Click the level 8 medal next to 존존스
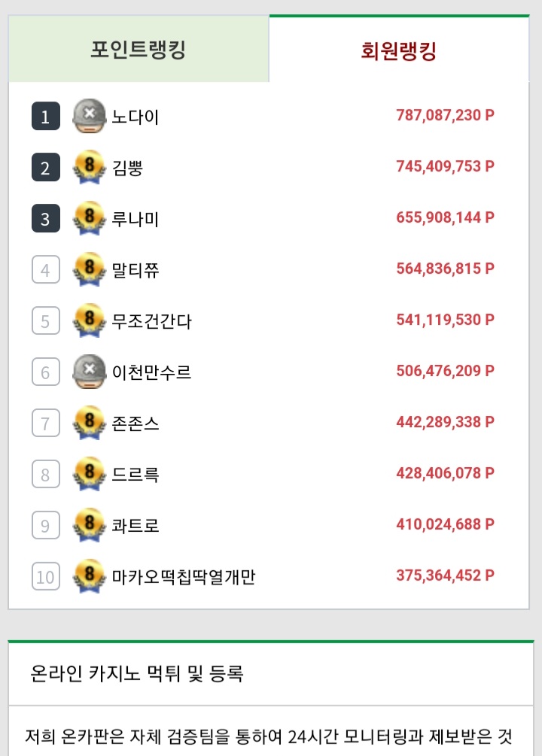The image size is (542, 756). pos(90,423)
